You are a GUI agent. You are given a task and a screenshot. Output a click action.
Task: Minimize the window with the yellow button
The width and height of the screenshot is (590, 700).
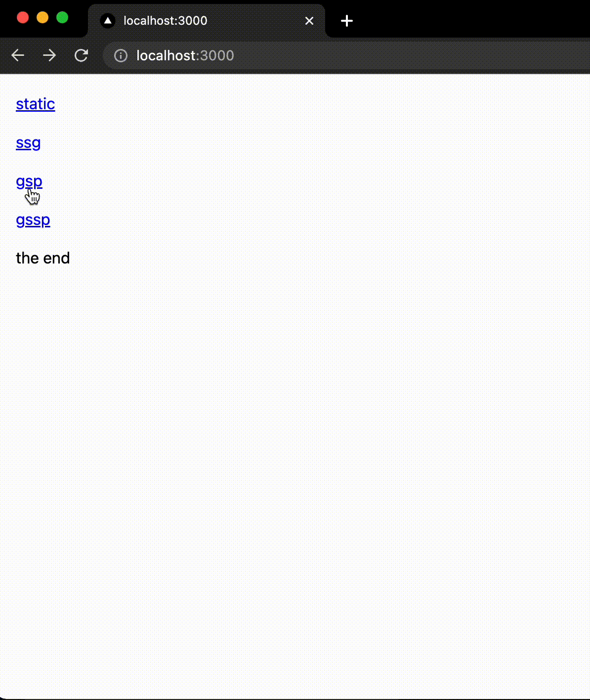pyautogui.click(x=42, y=18)
